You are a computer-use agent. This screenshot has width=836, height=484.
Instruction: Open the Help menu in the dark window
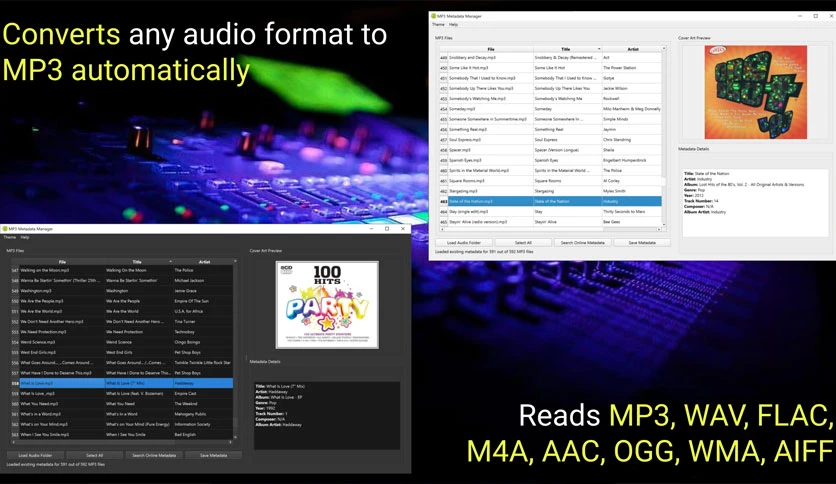pos(25,237)
